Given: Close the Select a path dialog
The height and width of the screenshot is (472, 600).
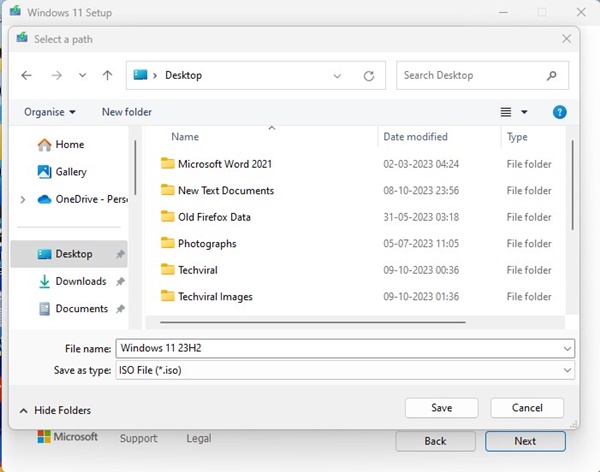Looking at the screenshot, I should [566, 39].
